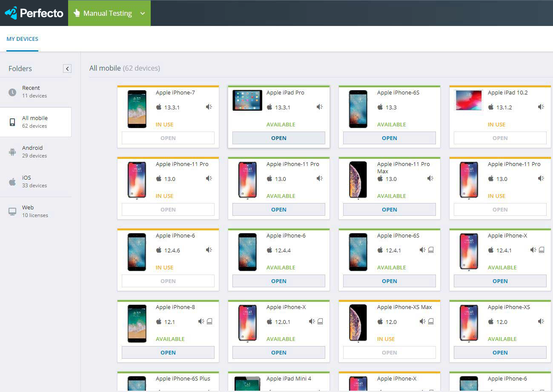Click the audio icon on Apple iPad Pro card
Image resolution: width=553 pixels, height=392 pixels.
[320, 107]
